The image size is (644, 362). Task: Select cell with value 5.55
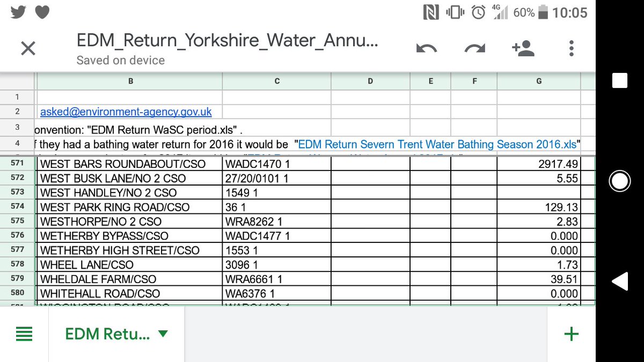539,178
